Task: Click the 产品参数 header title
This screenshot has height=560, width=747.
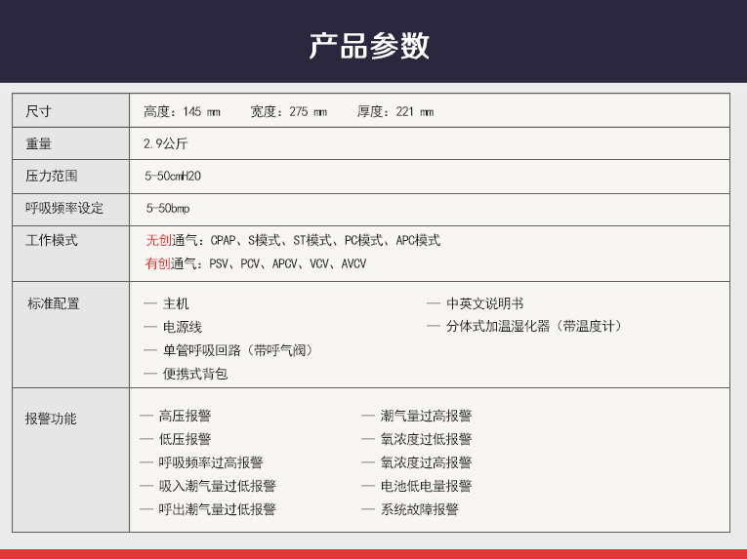Action: (369, 46)
